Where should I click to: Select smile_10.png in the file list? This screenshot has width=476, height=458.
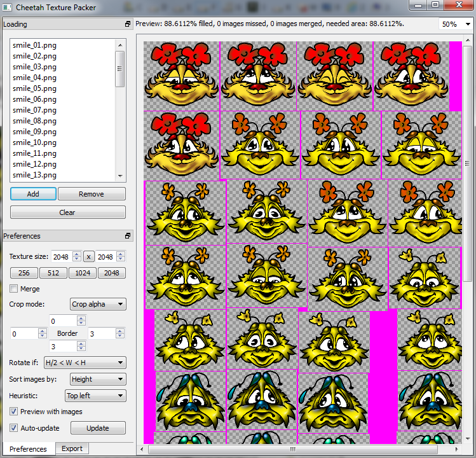pyautogui.click(x=34, y=142)
